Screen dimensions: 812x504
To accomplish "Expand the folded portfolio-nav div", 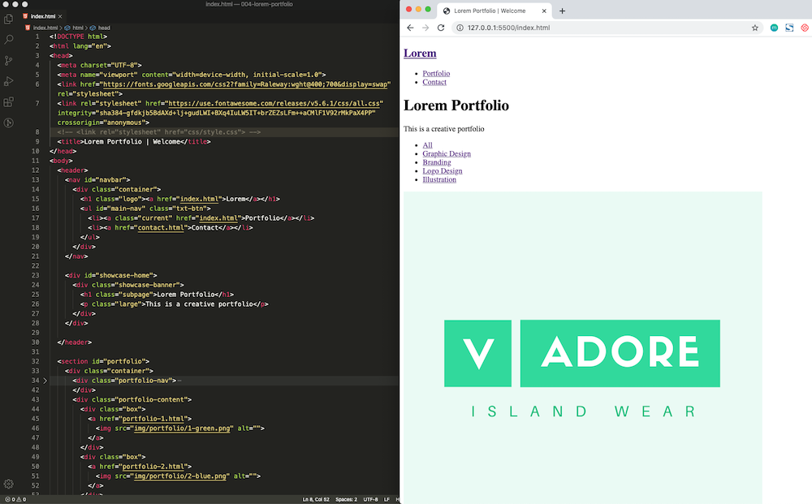I will [x=45, y=381].
